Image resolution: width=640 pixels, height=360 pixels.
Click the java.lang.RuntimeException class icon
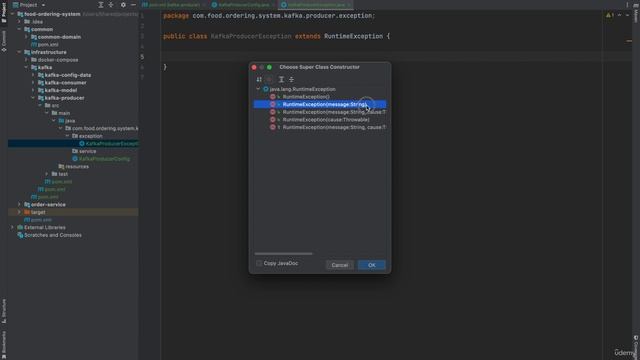coord(266,89)
